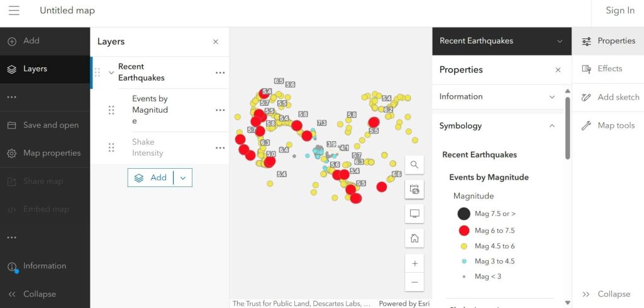Open the Add layer dropdown arrow

[x=183, y=178]
